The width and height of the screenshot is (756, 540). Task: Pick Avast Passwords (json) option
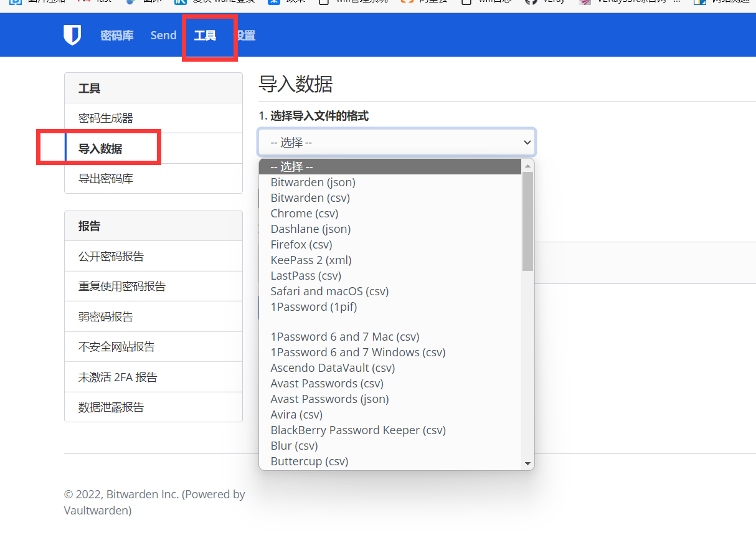point(390,399)
